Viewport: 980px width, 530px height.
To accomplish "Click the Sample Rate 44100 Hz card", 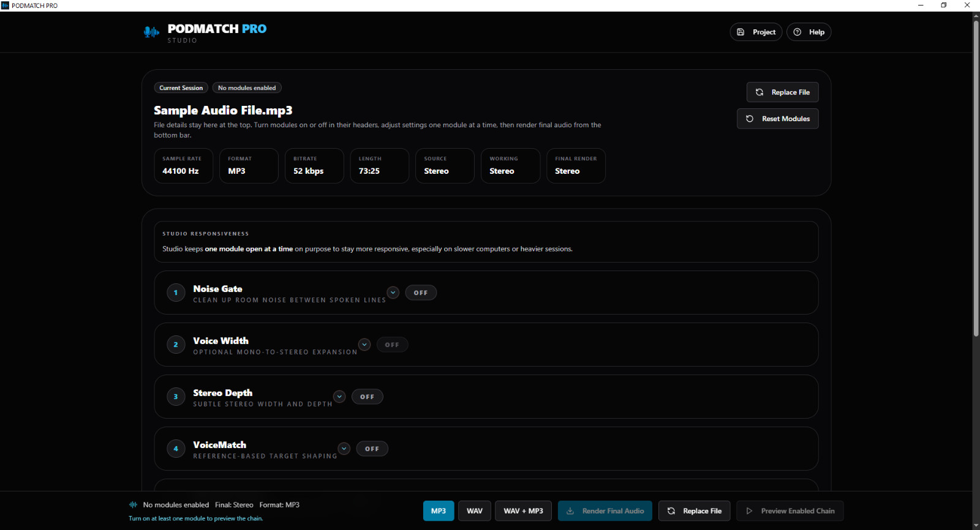I will (184, 166).
